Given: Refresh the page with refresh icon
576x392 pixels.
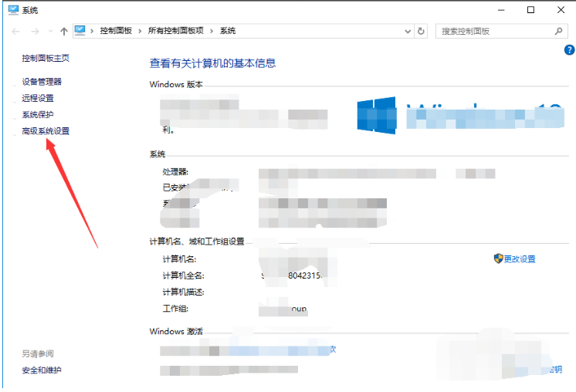Looking at the screenshot, I should pyautogui.click(x=421, y=31).
